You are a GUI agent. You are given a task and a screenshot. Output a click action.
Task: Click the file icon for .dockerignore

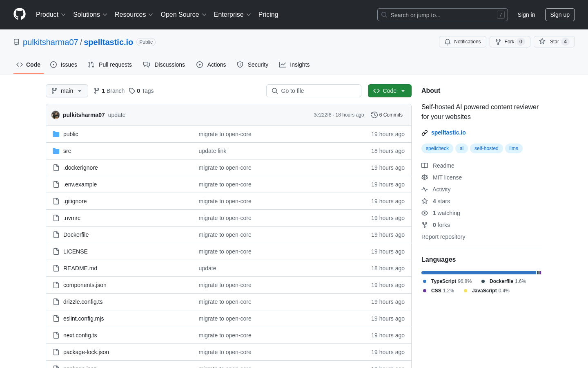coord(56,168)
